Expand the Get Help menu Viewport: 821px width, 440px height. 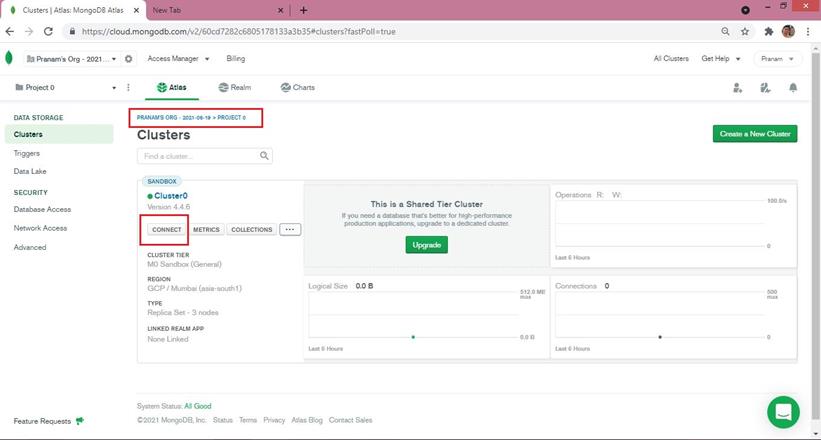point(720,59)
